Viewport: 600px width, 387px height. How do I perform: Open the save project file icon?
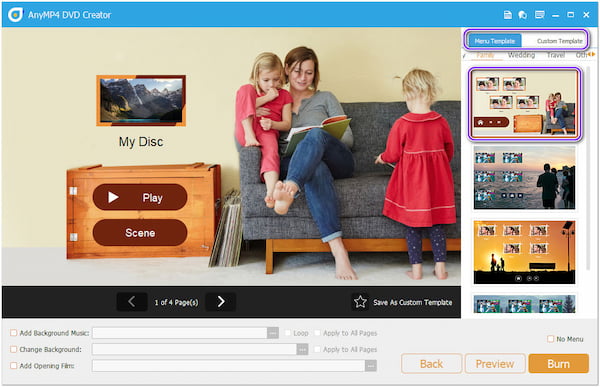(507, 15)
